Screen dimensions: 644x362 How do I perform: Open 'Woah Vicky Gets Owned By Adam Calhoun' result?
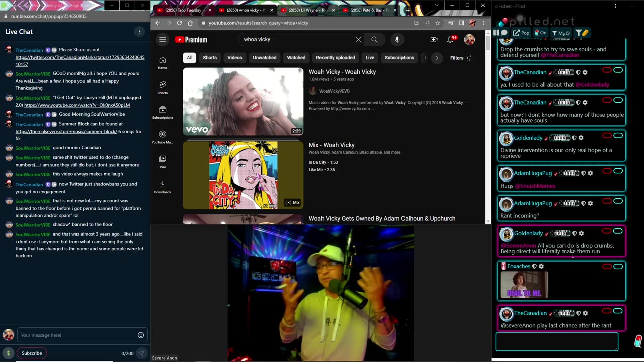[x=382, y=218]
